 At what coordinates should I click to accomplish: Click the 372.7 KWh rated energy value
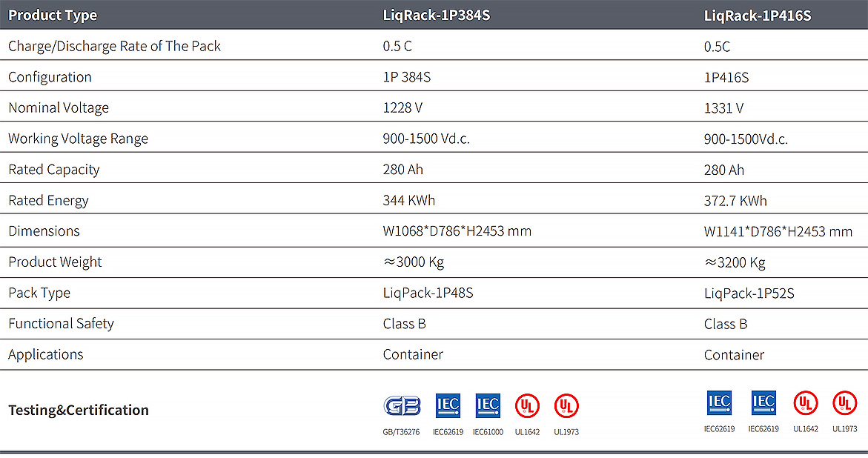(x=736, y=201)
